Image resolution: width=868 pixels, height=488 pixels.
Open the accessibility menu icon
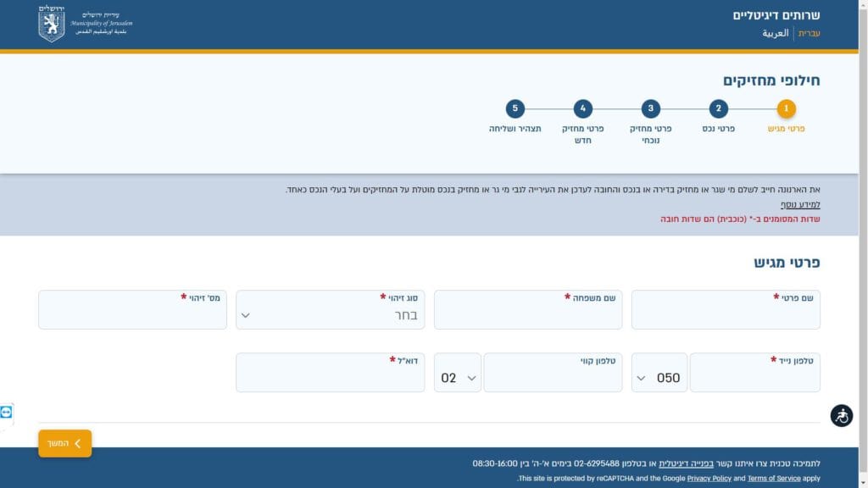(x=841, y=416)
